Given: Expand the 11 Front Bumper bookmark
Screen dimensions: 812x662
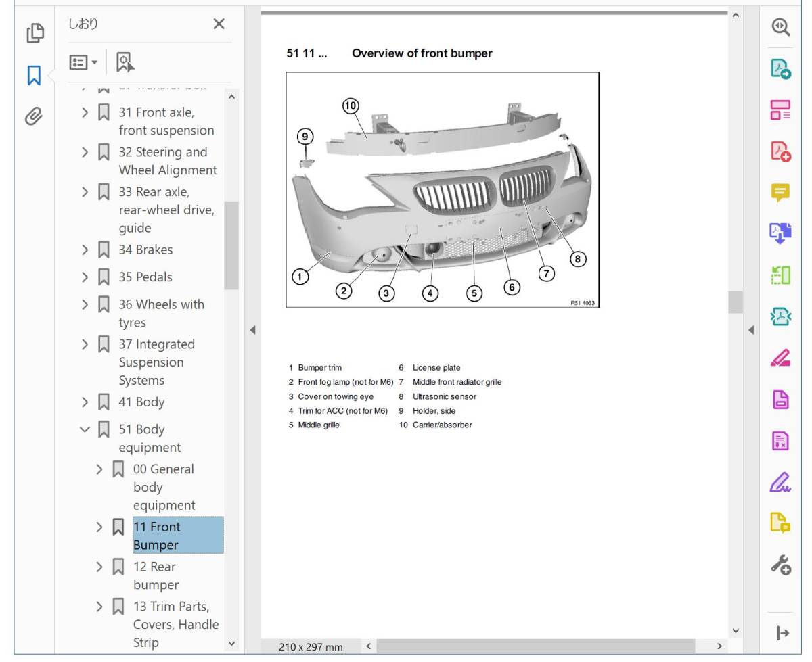Looking at the screenshot, I should tap(99, 526).
